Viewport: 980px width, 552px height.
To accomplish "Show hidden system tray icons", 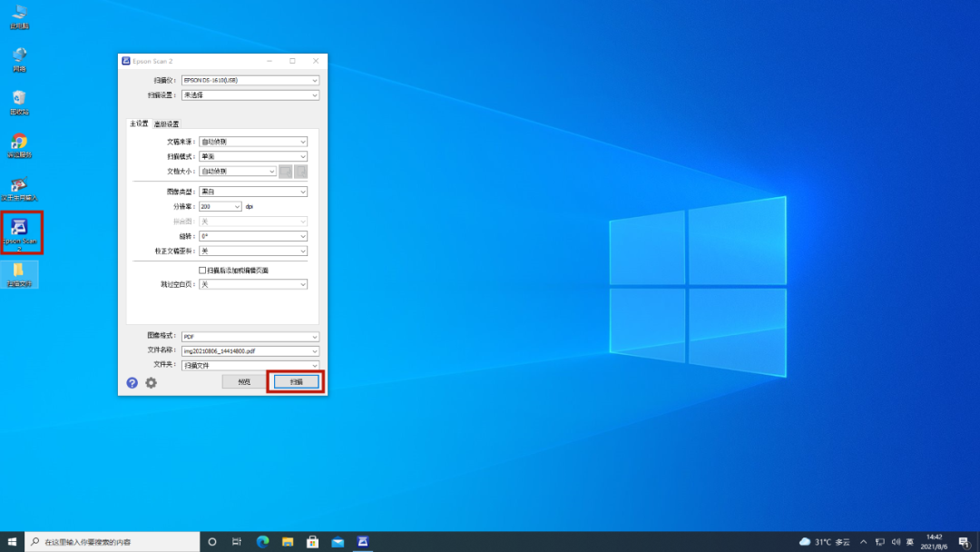I will (x=863, y=541).
